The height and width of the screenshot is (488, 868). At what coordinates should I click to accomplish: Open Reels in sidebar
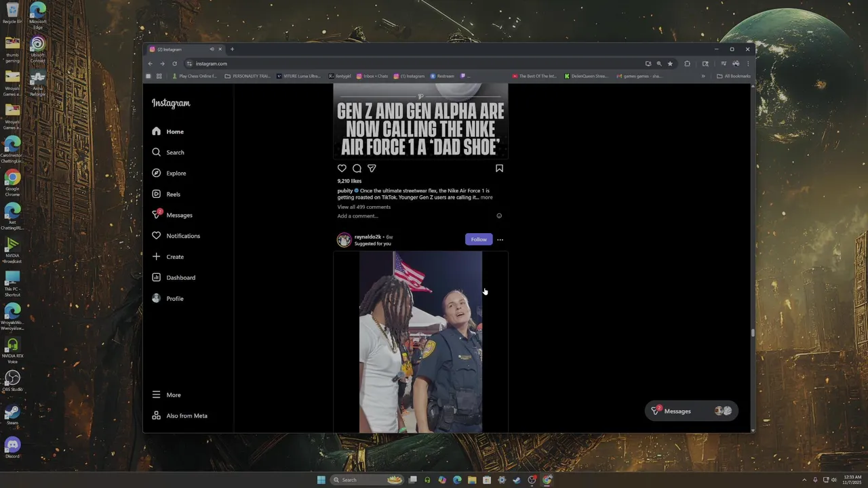coord(166,195)
